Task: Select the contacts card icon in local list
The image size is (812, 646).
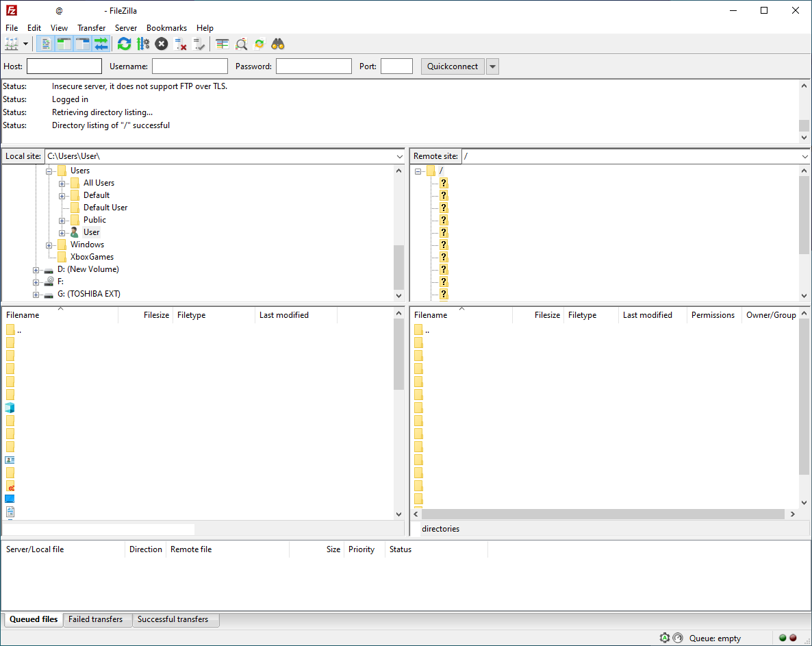Action: (10, 460)
